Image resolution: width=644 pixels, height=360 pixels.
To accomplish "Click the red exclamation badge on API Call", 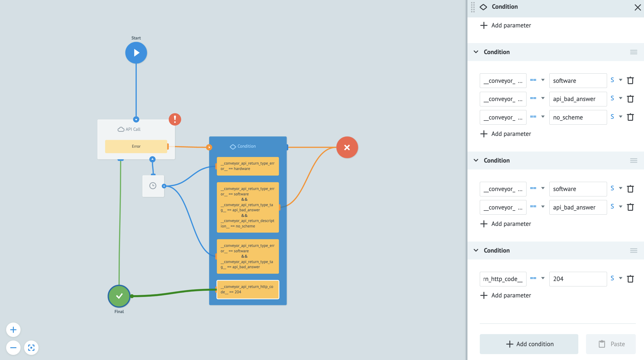I will (175, 119).
